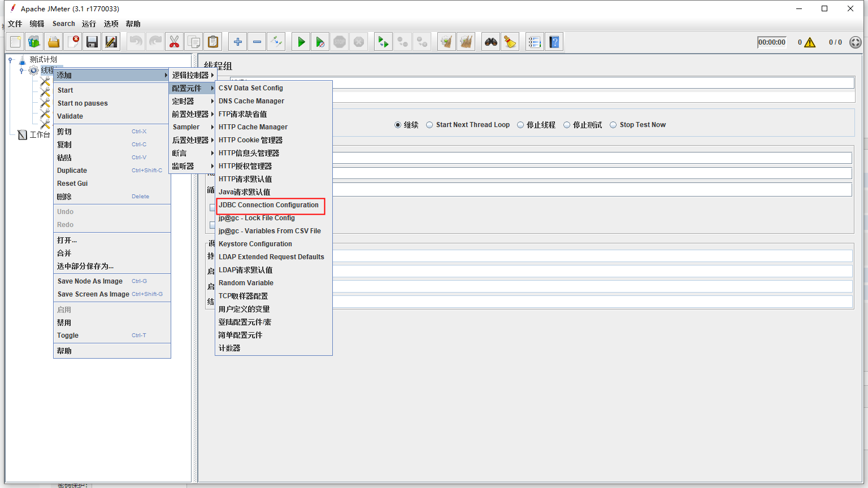Click Save Node As Image entry
This screenshot has width=868, height=488.
[112, 281]
